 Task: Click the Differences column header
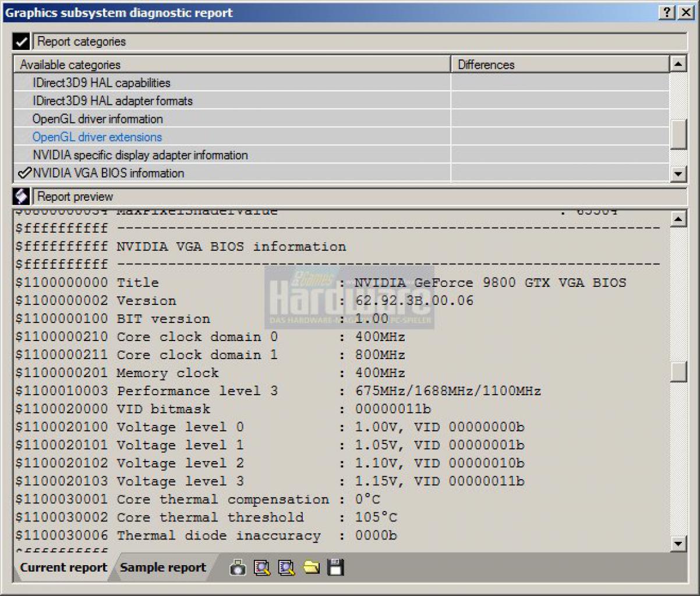coord(560,65)
